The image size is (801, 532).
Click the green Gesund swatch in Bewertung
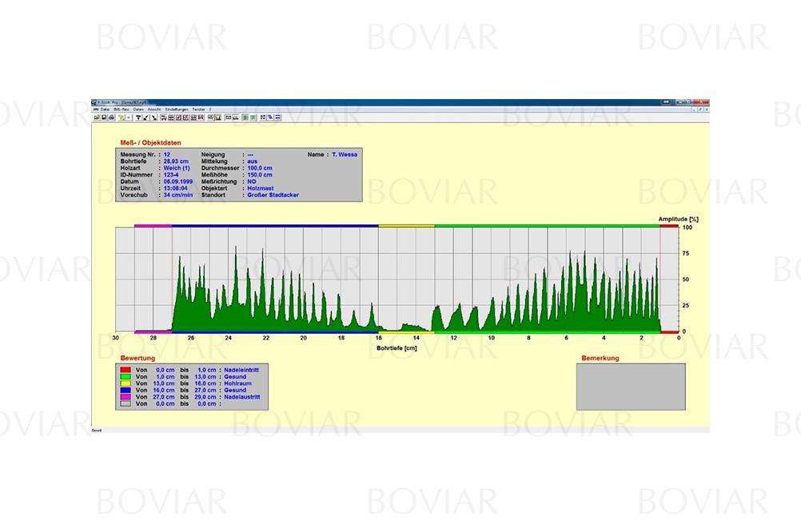point(125,377)
